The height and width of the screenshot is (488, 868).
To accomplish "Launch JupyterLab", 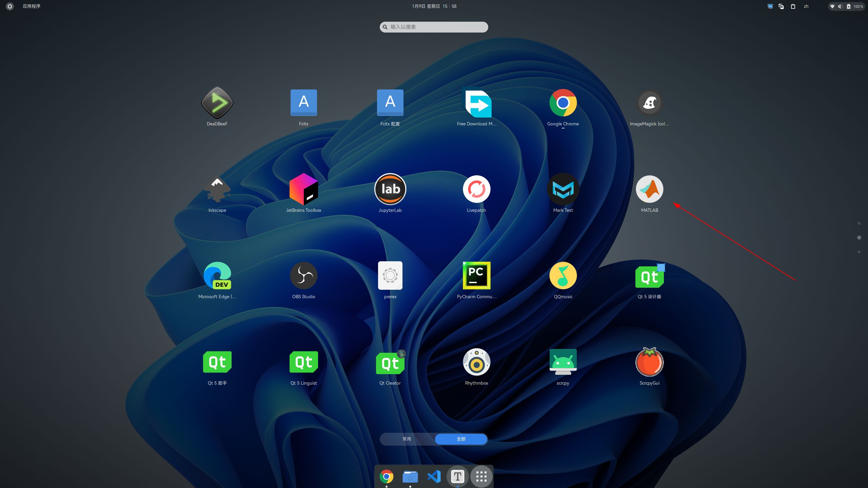I will pos(390,189).
